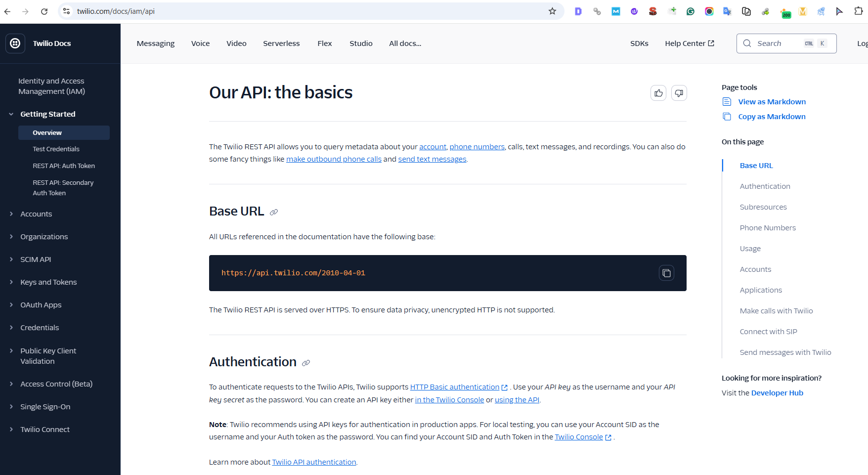The image size is (868, 475).
Task: Bookmark this page with the star
Action: point(552,11)
